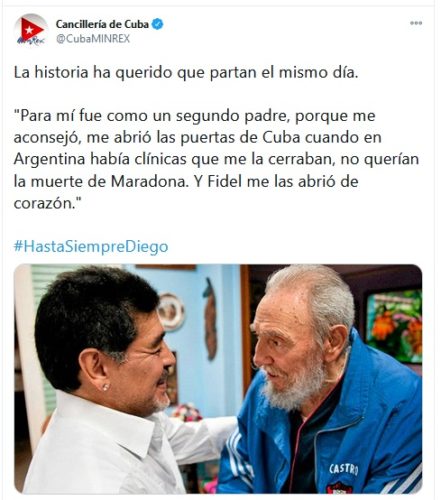Select the line "La historia ha querido"
Image resolution: width=441 pixels, height=500 pixels.
[x=186, y=72]
